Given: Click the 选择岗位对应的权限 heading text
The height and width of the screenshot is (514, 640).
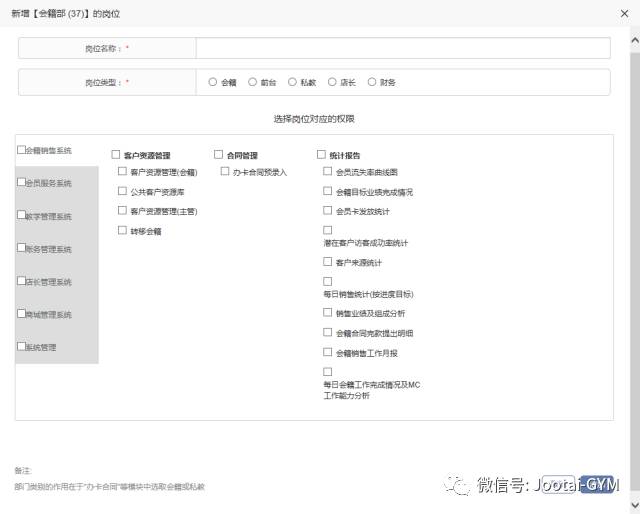Looking at the screenshot, I should [x=314, y=119].
